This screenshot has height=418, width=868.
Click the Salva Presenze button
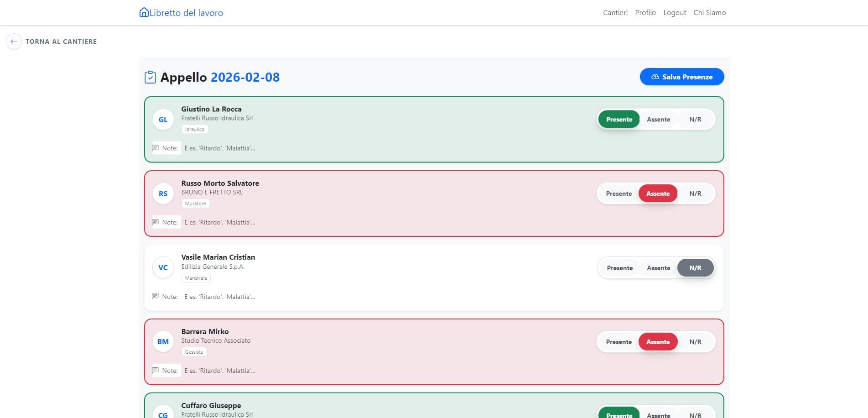(x=682, y=77)
